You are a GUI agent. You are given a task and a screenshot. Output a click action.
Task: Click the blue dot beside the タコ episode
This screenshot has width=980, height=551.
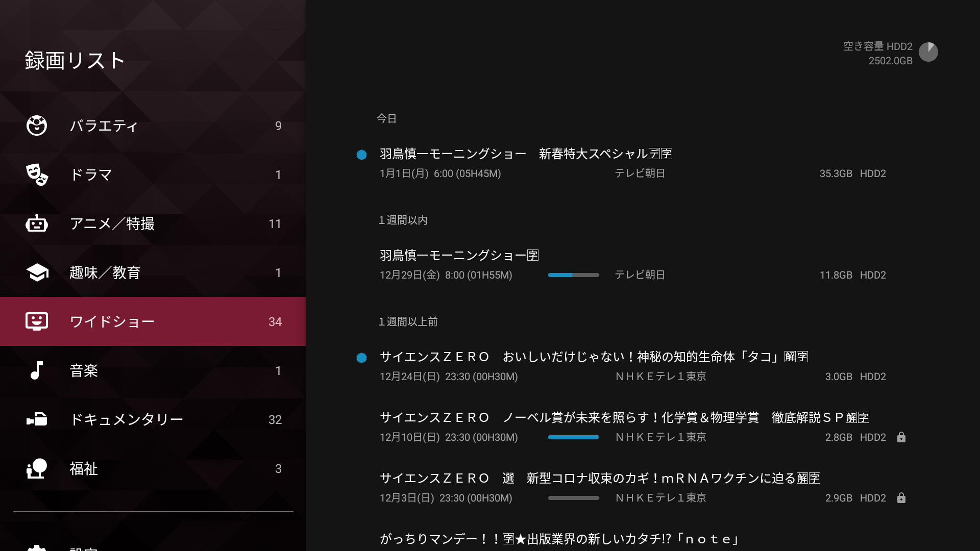click(x=361, y=358)
